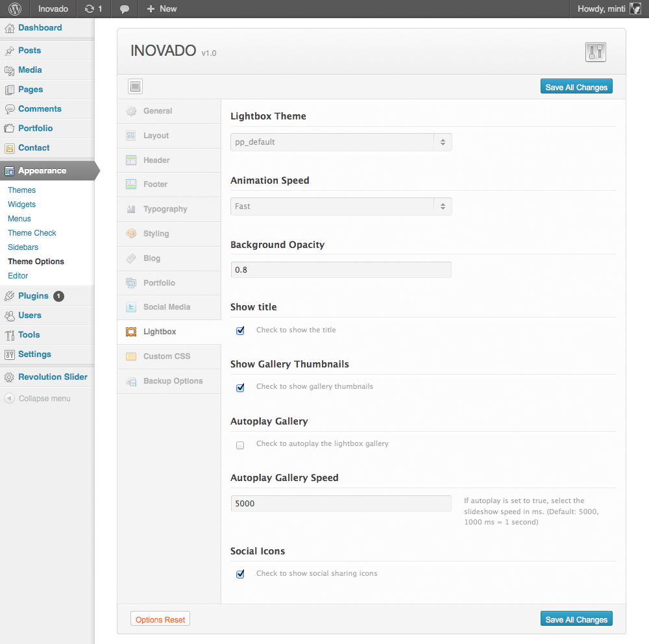The height and width of the screenshot is (644, 649).
Task: Click the Options Reset button
Action: (x=160, y=619)
